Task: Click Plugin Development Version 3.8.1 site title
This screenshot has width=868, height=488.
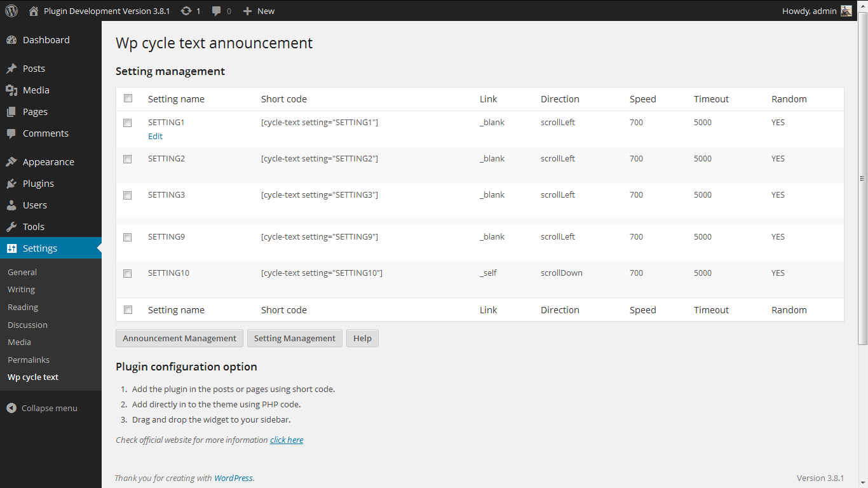Action: [x=107, y=11]
